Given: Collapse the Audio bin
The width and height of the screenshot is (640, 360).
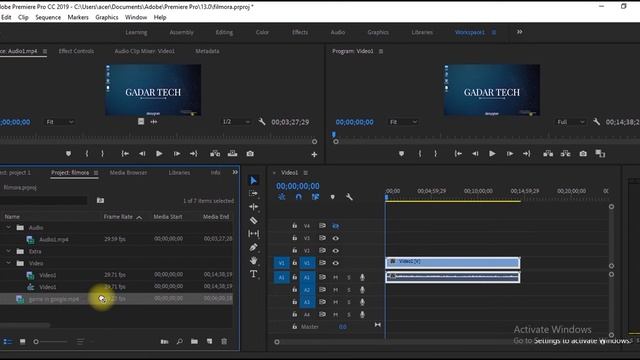Looking at the screenshot, I should (9, 227).
